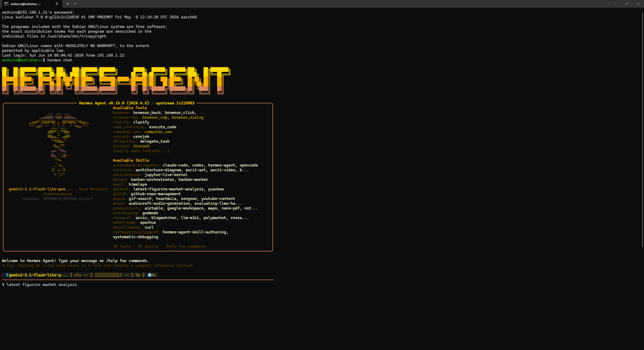
Task: Click the 'audiocraft-audio-generation' skill name
Action: 159,203
